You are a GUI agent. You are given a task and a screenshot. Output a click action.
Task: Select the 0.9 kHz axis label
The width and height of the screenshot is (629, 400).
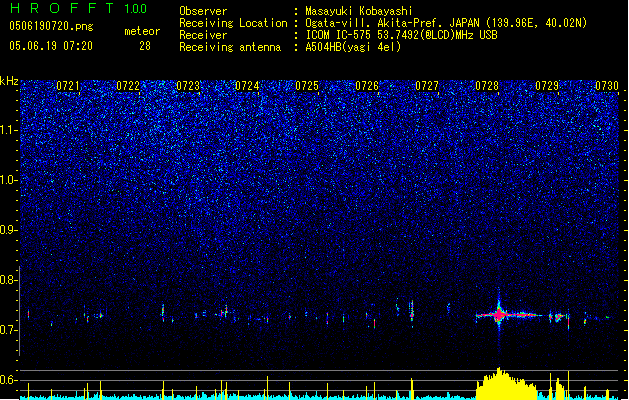pos(9,230)
